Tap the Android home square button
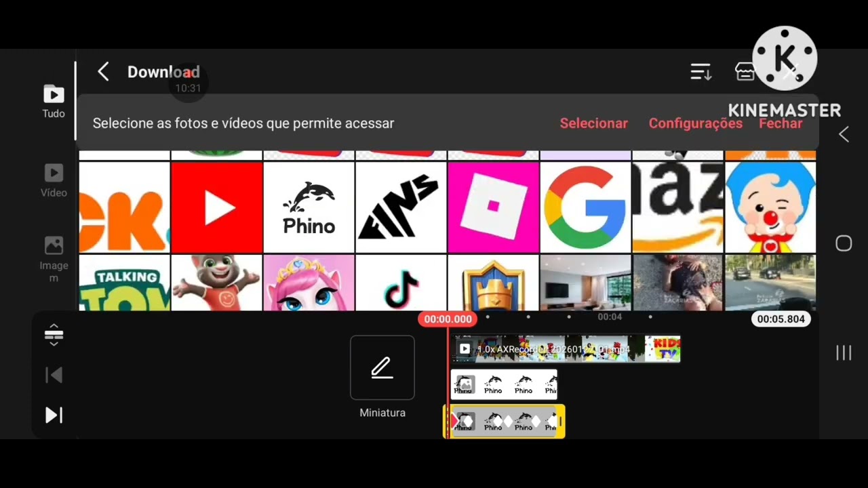The image size is (868, 488). [x=844, y=244]
